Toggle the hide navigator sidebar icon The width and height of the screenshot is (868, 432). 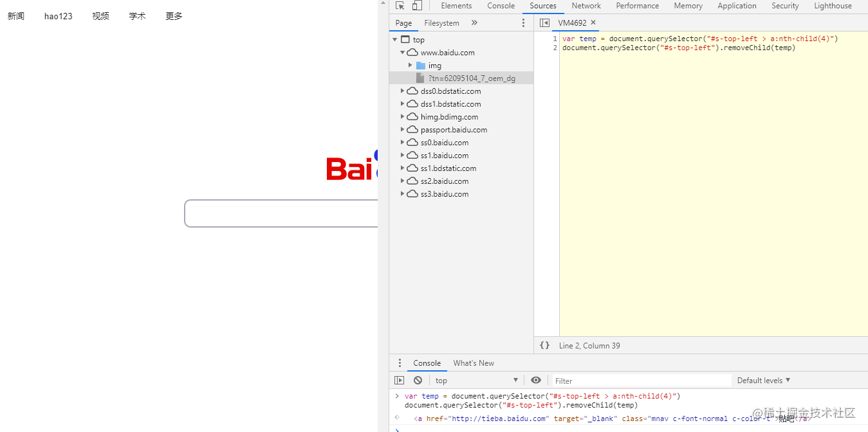544,22
